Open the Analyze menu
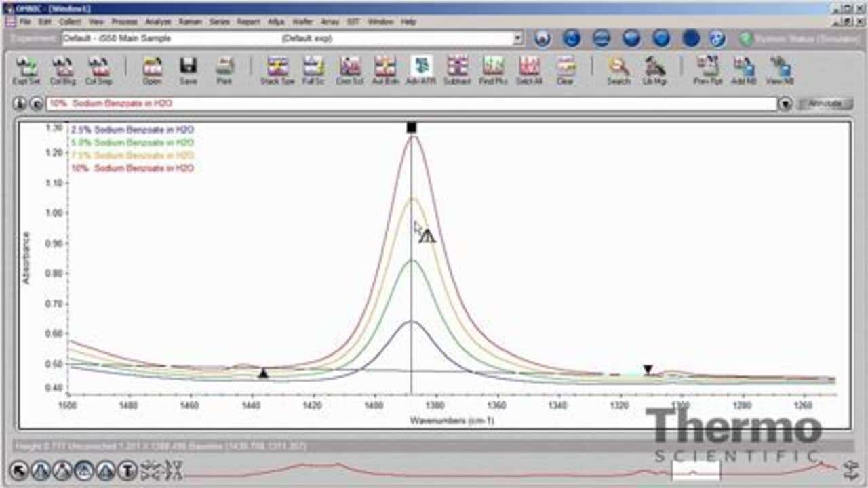868x488 pixels. (x=157, y=22)
